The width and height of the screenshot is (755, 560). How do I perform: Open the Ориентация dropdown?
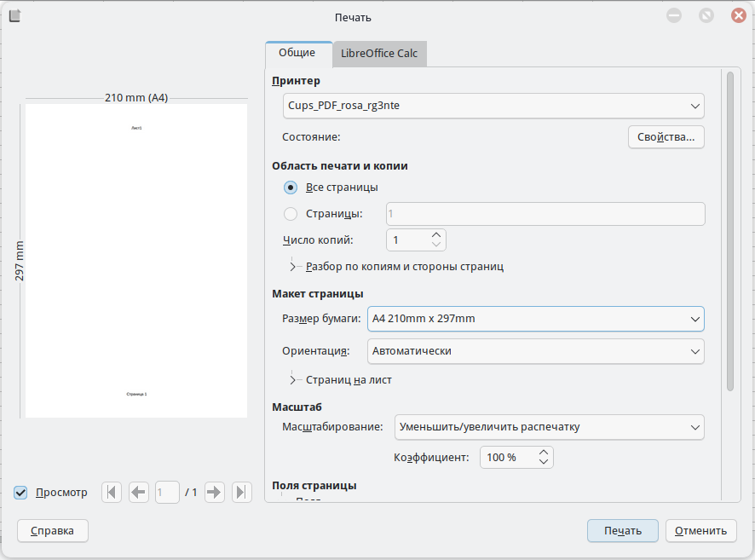(x=536, y=351)
